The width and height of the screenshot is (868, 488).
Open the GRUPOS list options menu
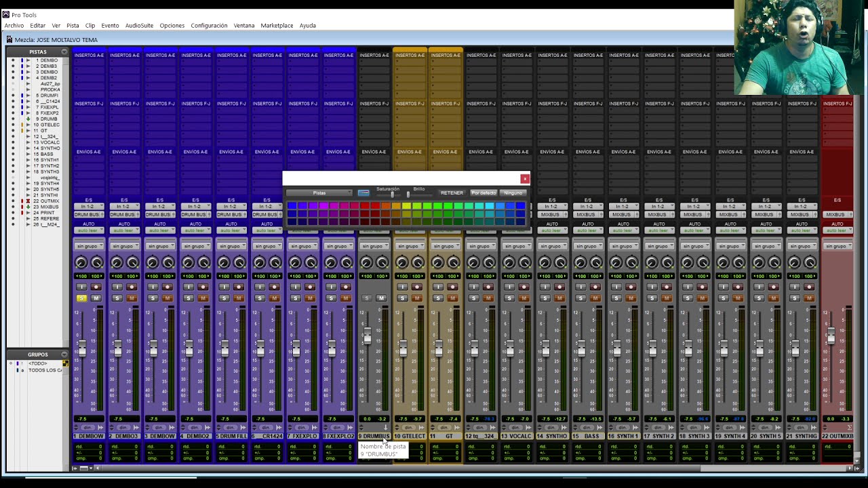pyautogui.click(x=64, y=354)
